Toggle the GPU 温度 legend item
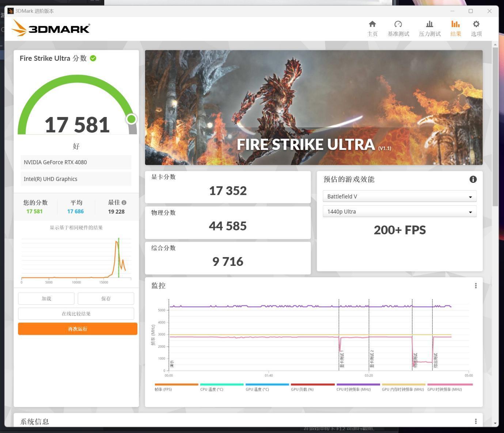The image size is (504, 433). [267, 387]
